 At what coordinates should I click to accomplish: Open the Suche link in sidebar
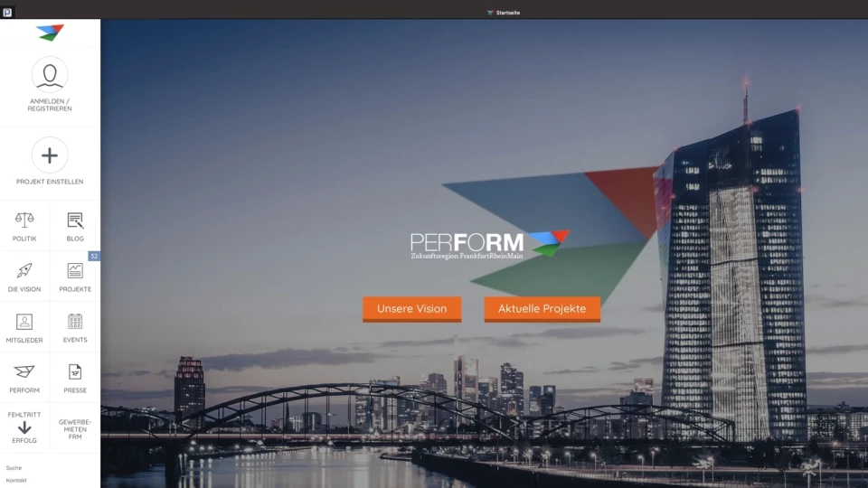click(x=14, y=468)
